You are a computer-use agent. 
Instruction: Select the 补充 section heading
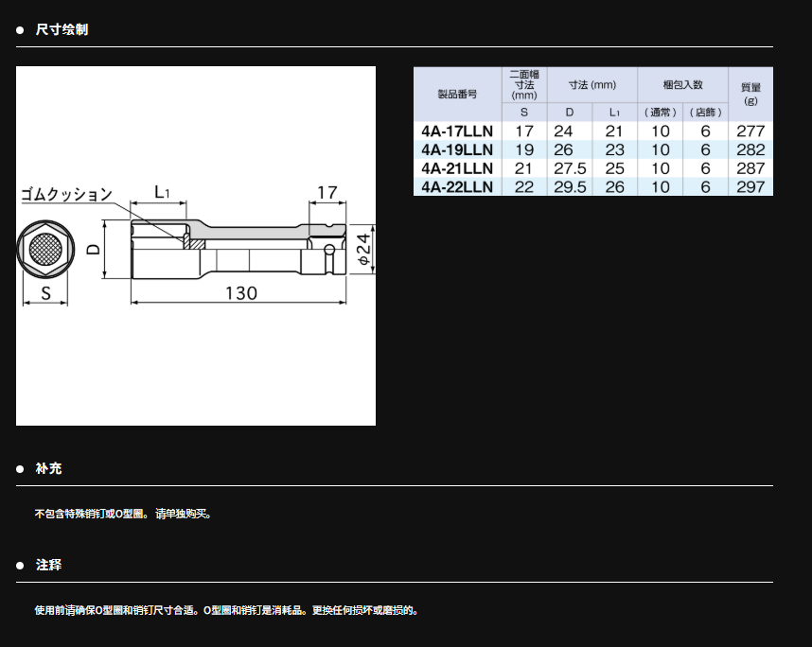coord(48,469)
